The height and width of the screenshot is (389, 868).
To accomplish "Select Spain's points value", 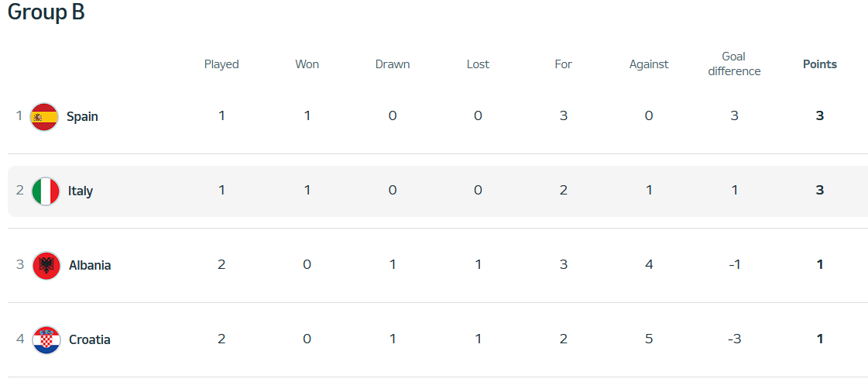I will [820, 115].
